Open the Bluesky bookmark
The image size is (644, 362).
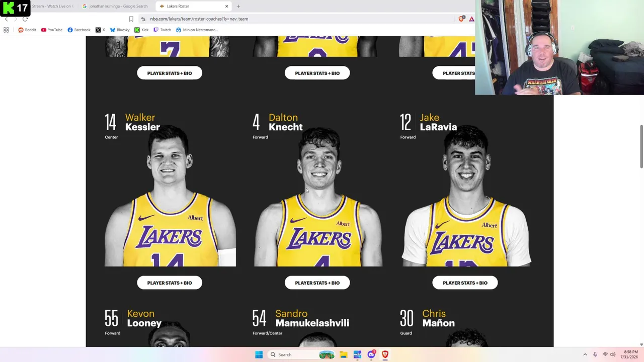point(120,30)
